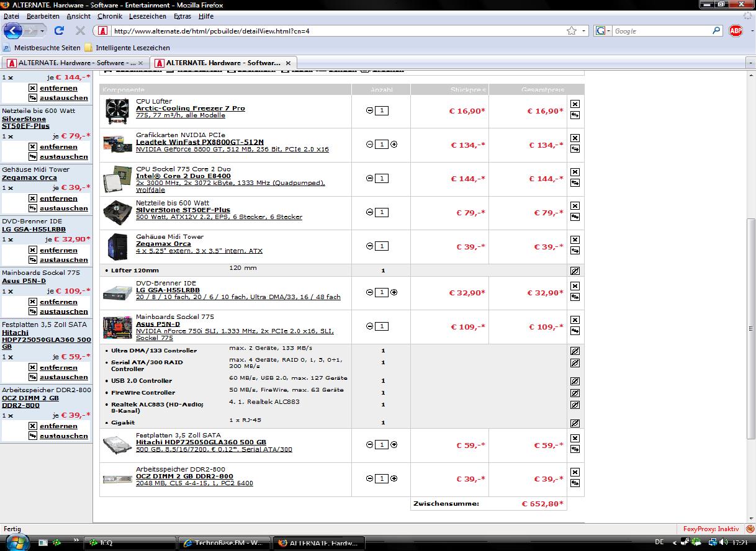The height and width of the screenshot is (551, 756).
Task: Open the Bearbeiten menu
Action: tap(43, 16)
